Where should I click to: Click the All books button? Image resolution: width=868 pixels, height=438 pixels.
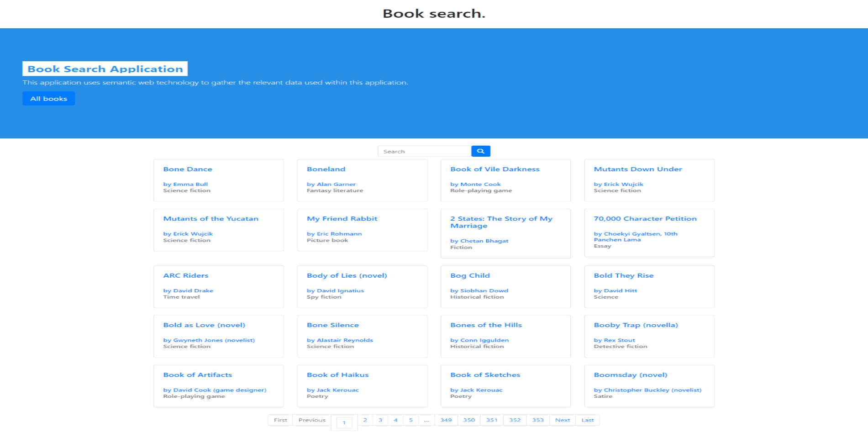[x=49, y=99]
